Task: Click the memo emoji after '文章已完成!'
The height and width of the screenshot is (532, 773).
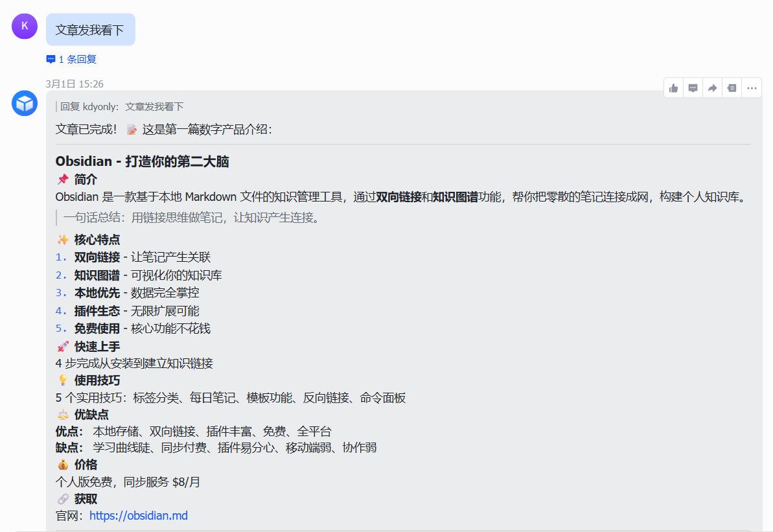Action: point(131,130)
